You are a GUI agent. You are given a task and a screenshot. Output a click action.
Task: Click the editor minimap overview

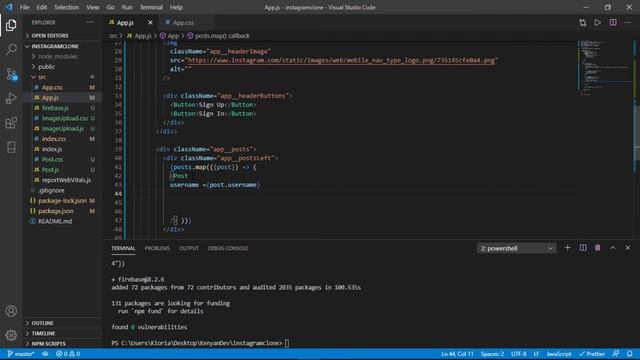click(x=605, y=67)
